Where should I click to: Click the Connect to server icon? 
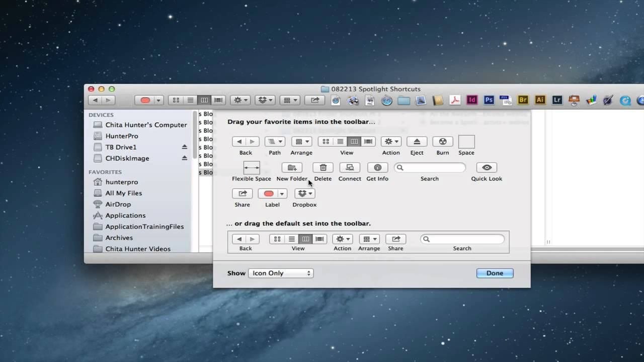click(x=350, y=167)
